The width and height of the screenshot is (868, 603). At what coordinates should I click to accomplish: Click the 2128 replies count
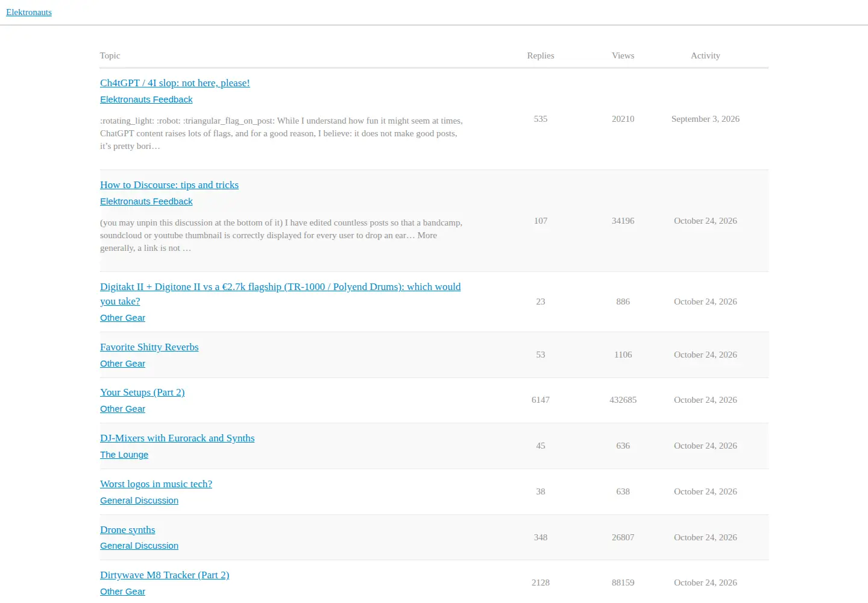pos(541,582)
